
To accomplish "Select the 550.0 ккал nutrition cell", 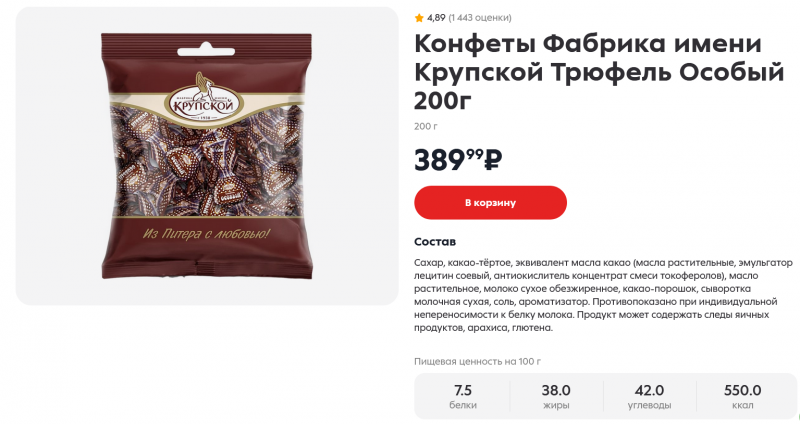I will tap(743, 396).
